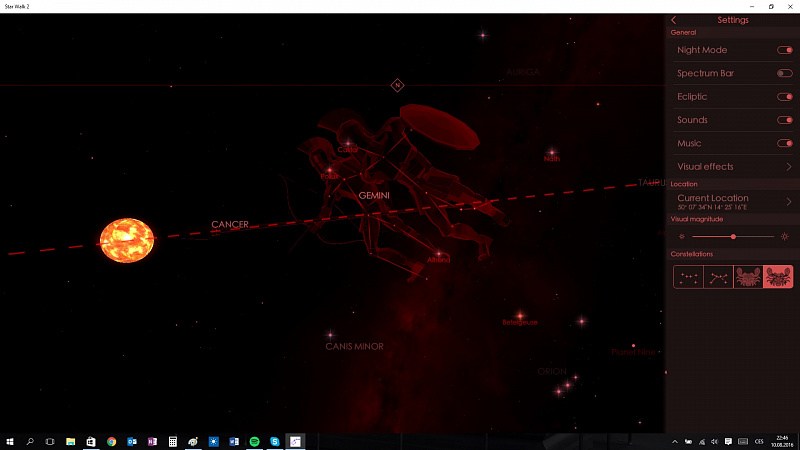Open the Visual effects submenu
This screenshot has height=450, width=800.
tap(733, 167)
